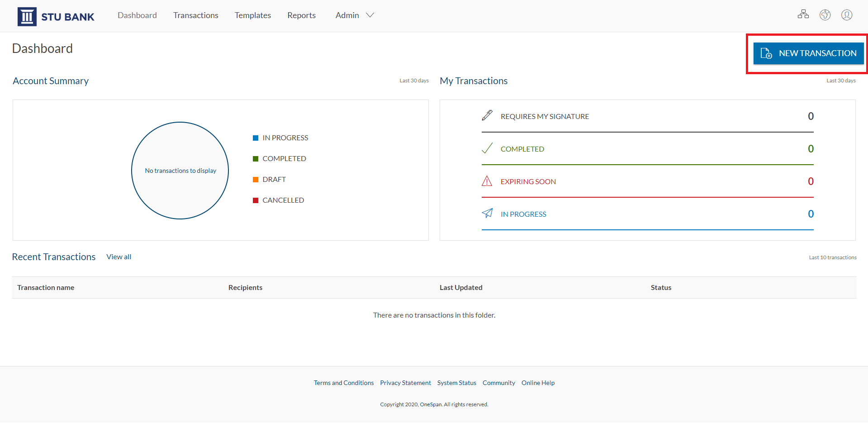Click the Transaction name column header
The image size is (868, 423).
tap(46, 287)
